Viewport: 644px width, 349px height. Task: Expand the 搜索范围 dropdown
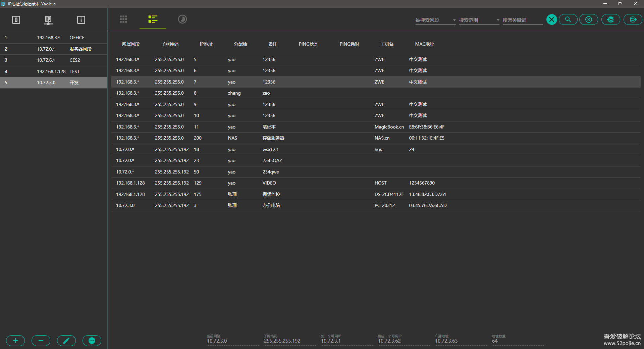(x=479, y=20)
